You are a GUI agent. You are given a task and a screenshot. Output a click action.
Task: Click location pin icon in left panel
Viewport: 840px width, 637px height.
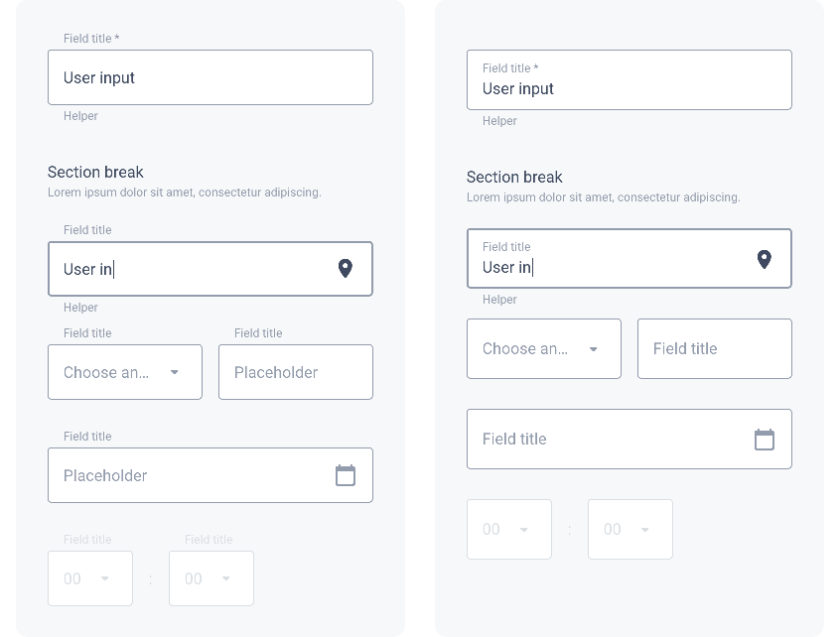pyautogui.click(x=346, y=268)
